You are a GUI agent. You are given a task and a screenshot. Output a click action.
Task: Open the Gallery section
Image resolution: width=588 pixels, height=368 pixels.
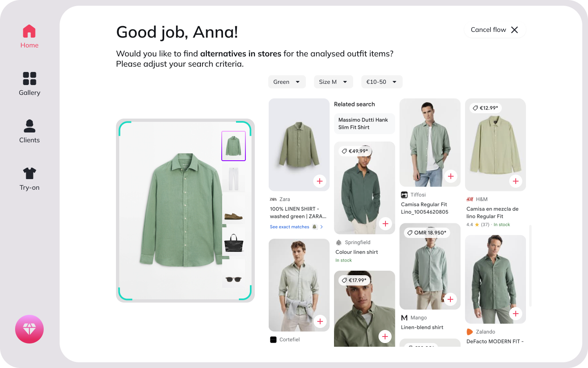(29, 84)
